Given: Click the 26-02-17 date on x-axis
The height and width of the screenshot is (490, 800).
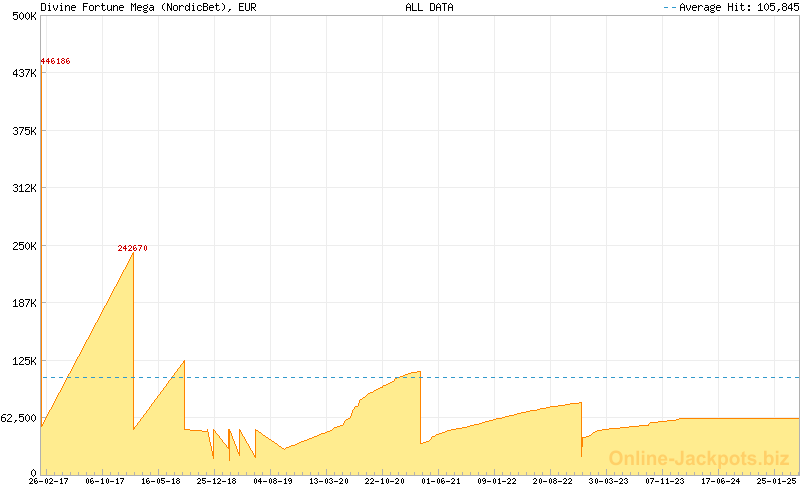Looking at the screenshot, I should pos(48,481).
